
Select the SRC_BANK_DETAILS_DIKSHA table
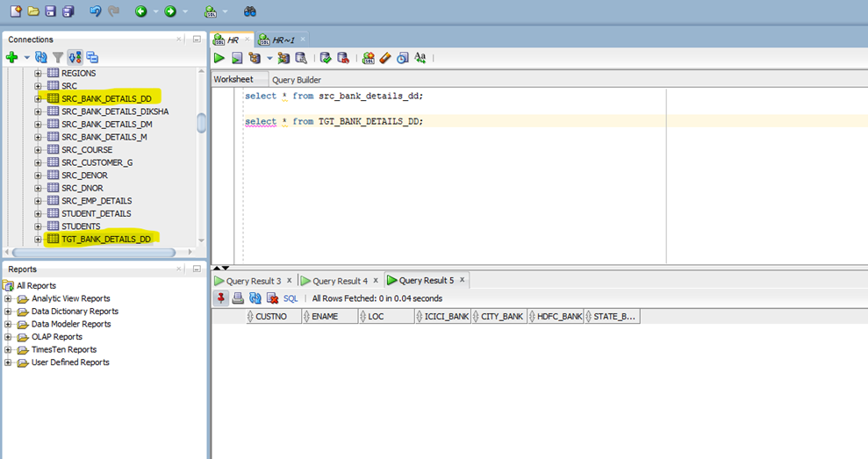click(115, 111)
